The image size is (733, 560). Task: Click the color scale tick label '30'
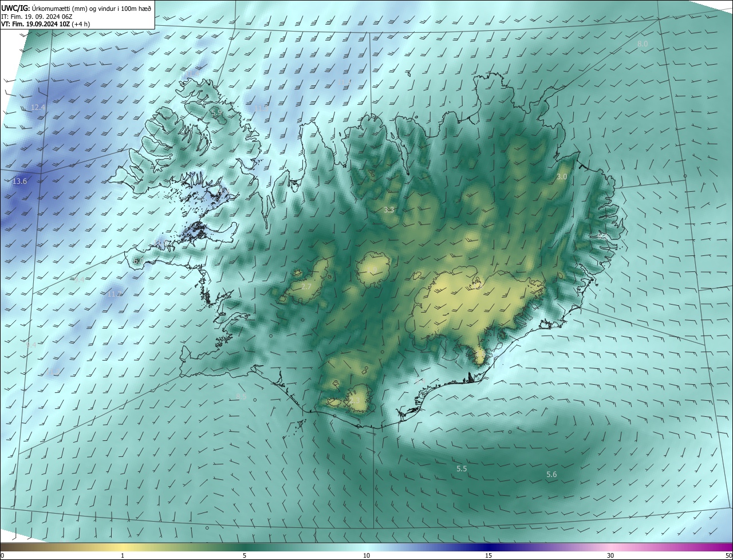tap(610, 556)
